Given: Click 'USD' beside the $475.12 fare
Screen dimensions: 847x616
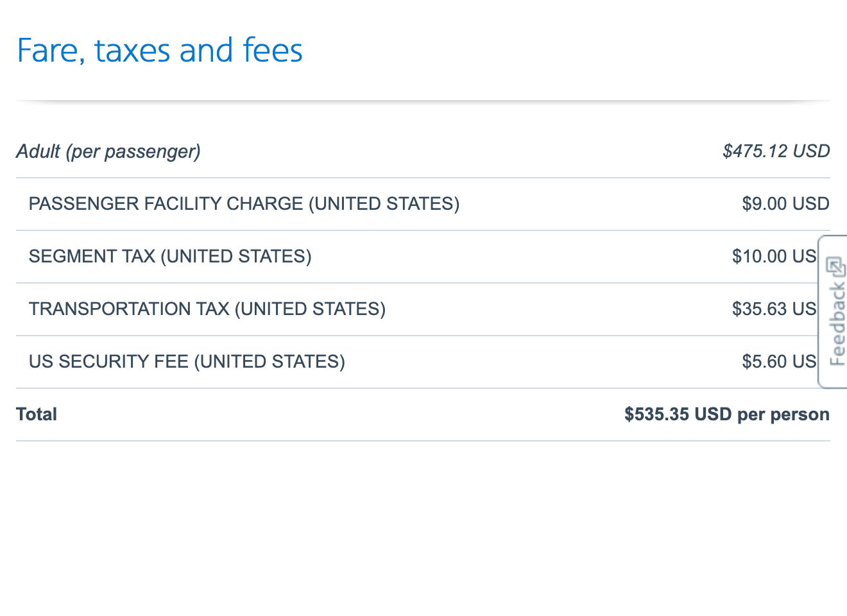Looking at the screenshot, I should pos(811,151).
